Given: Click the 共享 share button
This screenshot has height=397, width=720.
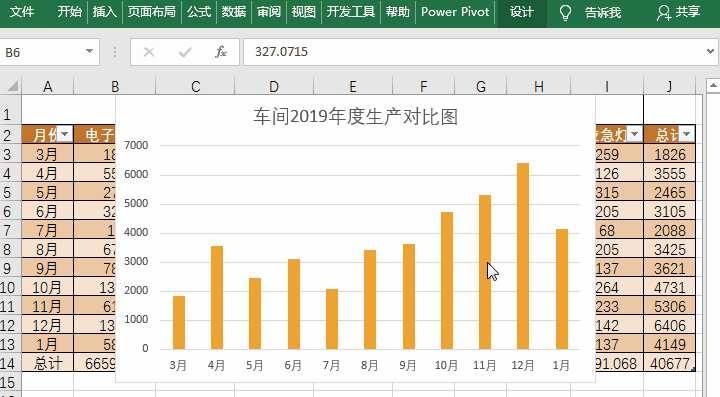Looking at the screenshot, I should click(678, 12).
